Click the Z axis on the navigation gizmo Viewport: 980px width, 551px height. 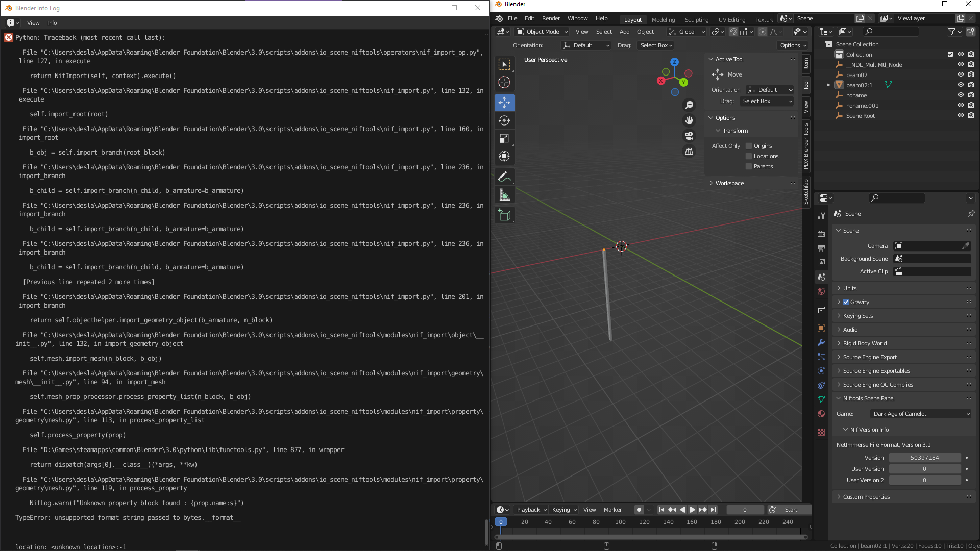pos(674,62)
